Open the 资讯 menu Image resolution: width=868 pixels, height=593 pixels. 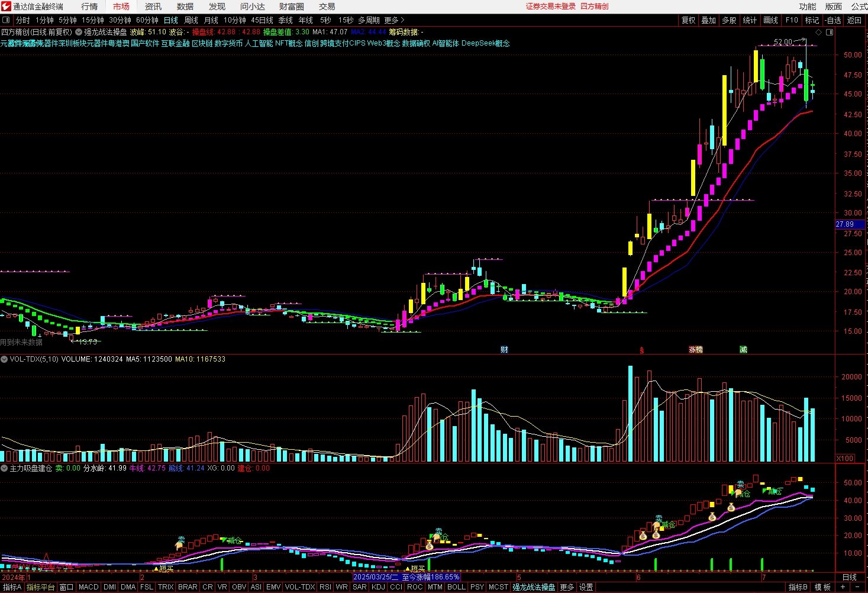pos(153,7)
